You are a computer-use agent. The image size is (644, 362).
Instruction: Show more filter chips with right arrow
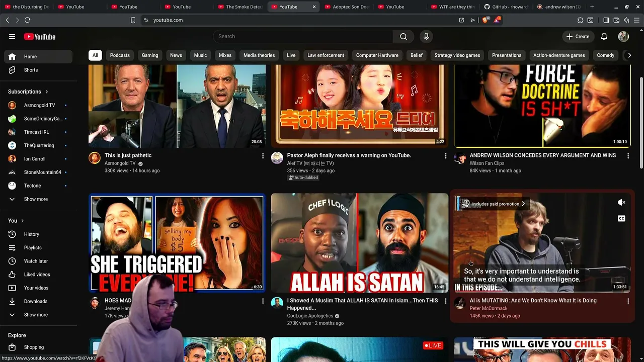pos(629,55)
